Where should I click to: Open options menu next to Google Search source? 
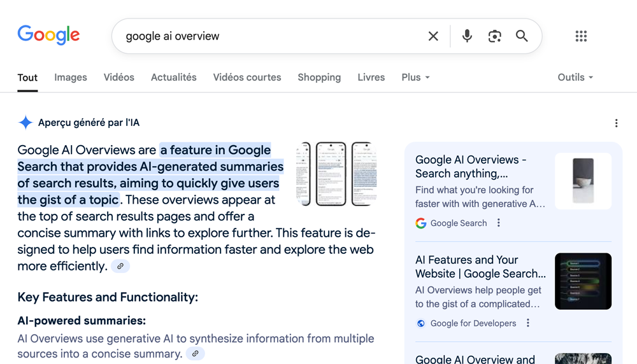point(499,223)
